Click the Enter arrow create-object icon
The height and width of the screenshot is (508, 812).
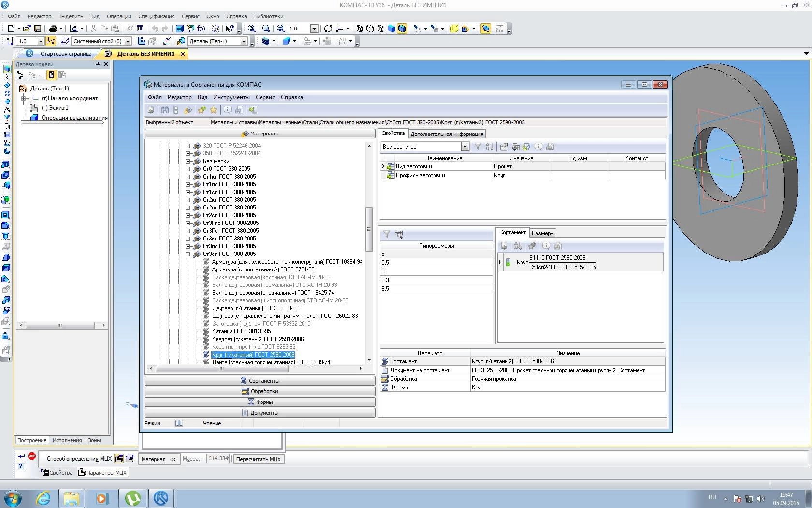click(x=21, y=456)
